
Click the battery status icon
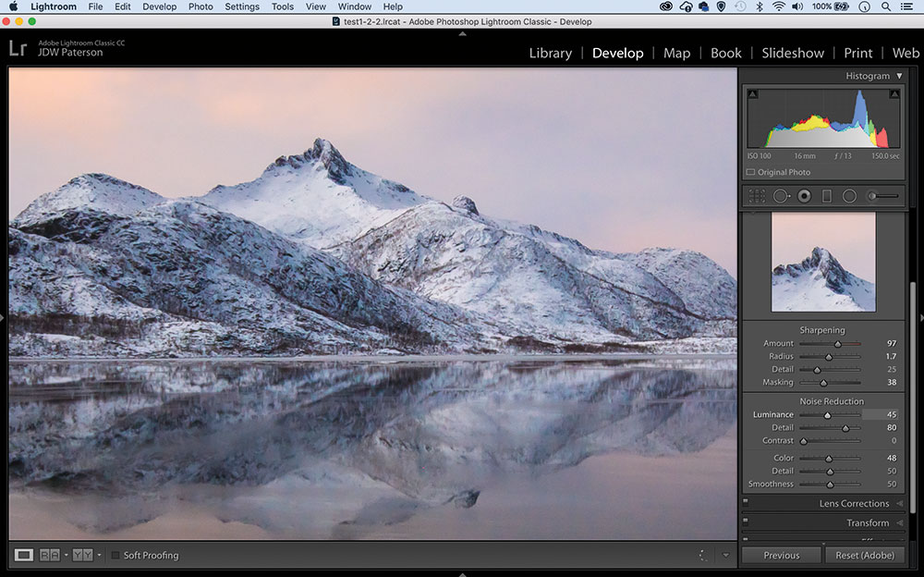pyautogui.click(x=840, y=6)
